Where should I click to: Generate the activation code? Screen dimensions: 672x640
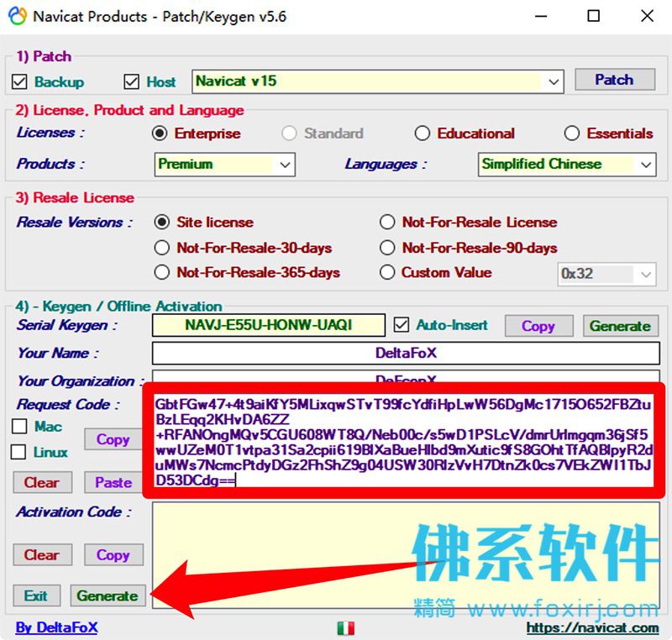point(108,595)
